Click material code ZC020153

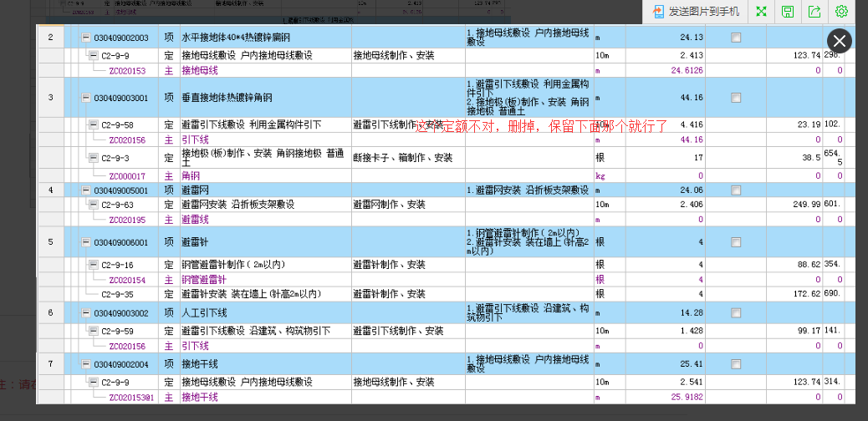coord(127,71)
